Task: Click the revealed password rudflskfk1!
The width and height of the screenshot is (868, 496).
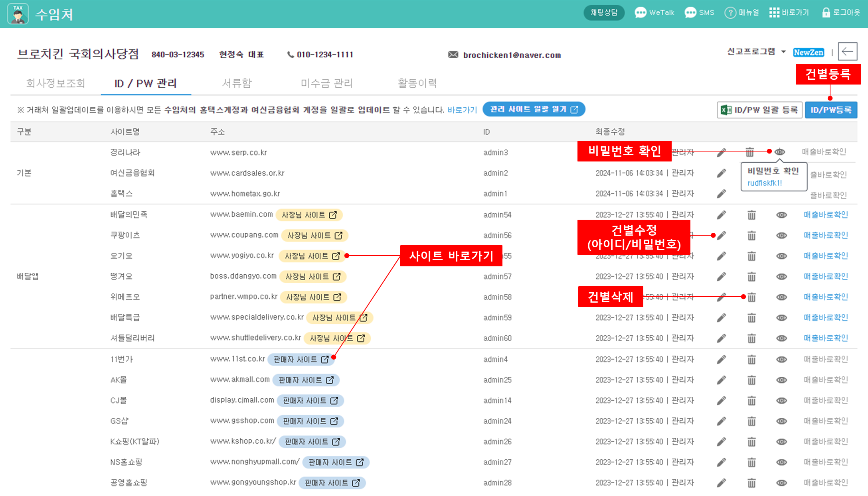Action: point(765,183)
